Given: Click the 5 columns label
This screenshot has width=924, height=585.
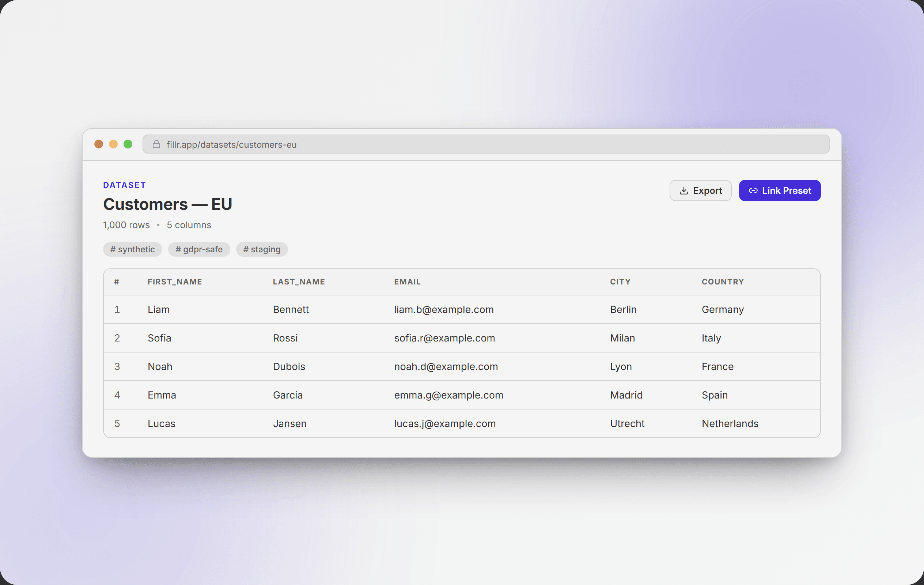Looking at the screenshot, I should coord(189,225).
